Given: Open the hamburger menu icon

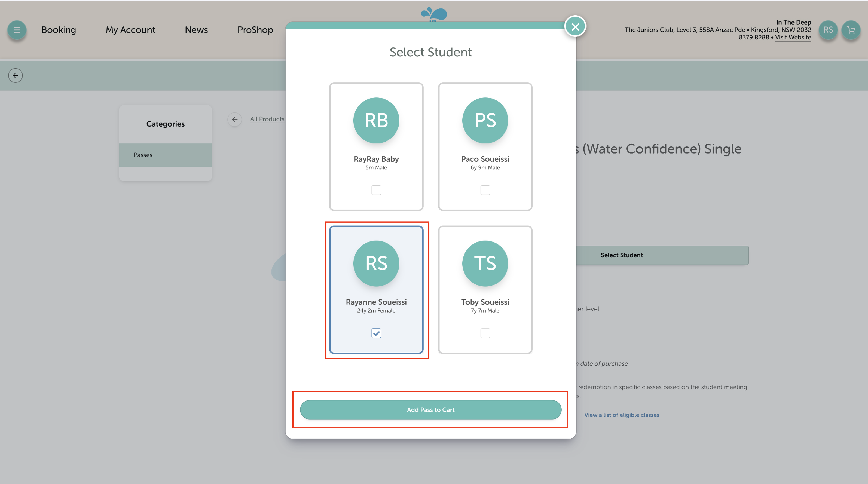Looking at the screenshot, I should point(17,30).
